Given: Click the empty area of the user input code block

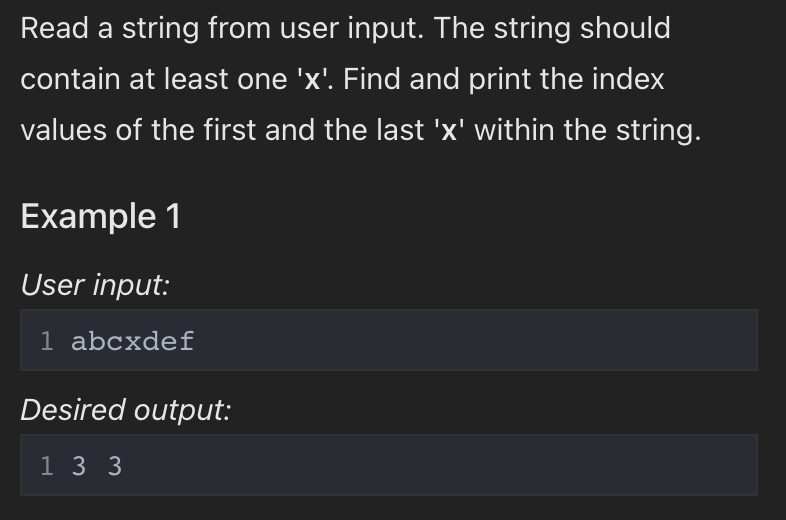Looking at the screenshot, I should click(476, 340).
